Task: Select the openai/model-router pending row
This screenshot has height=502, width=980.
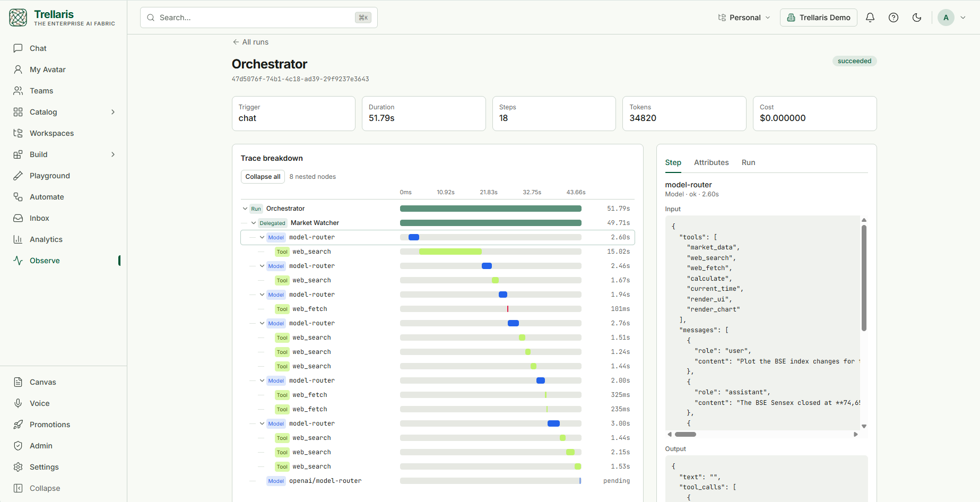Action: coord(437,481)
